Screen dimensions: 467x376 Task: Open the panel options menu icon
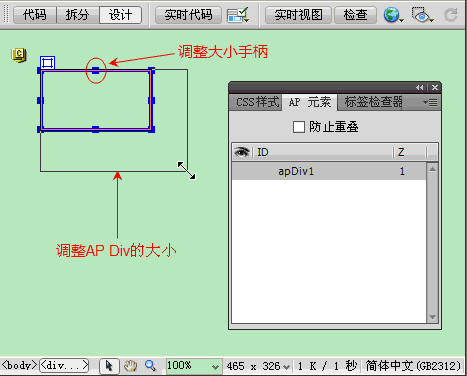[x=430, y=102]
